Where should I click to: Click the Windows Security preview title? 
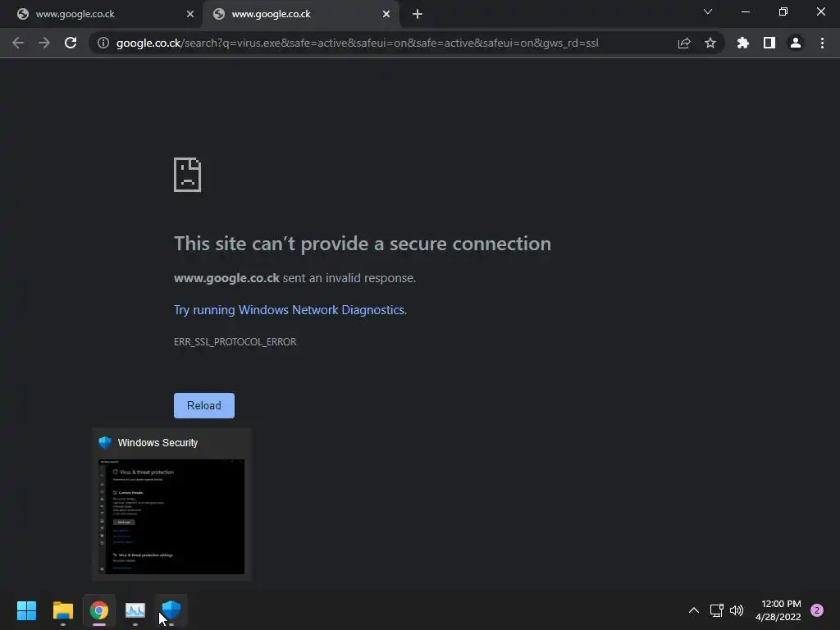[x=157, y=443]
